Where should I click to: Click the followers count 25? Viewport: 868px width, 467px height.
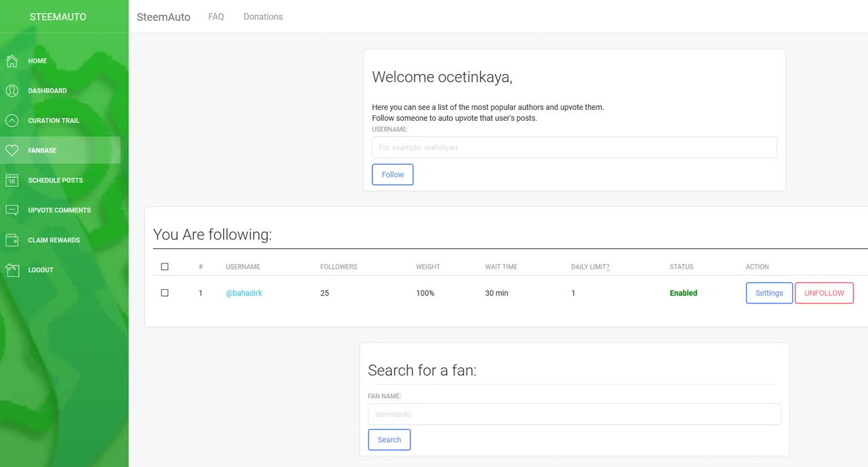325,293
